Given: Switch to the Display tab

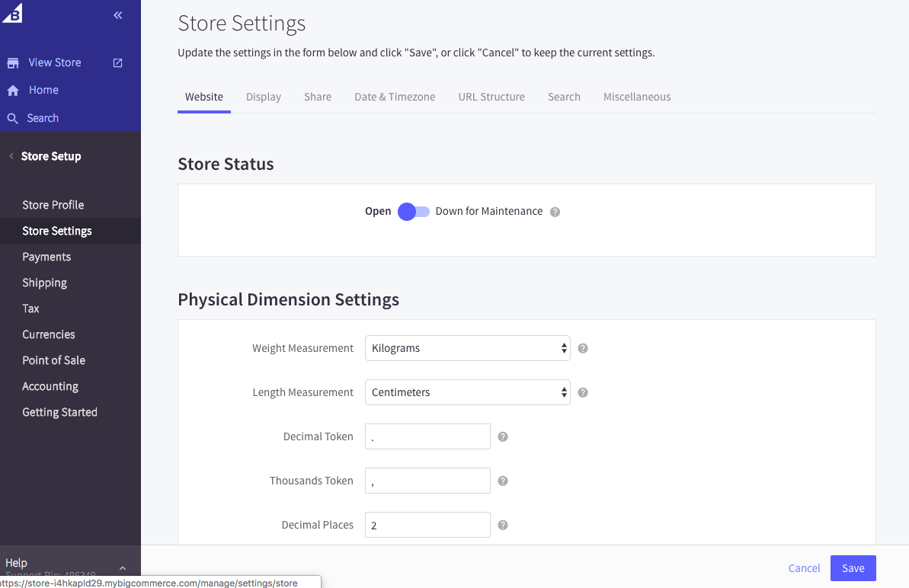Looking at the screenshot, I should click(264, 97).
